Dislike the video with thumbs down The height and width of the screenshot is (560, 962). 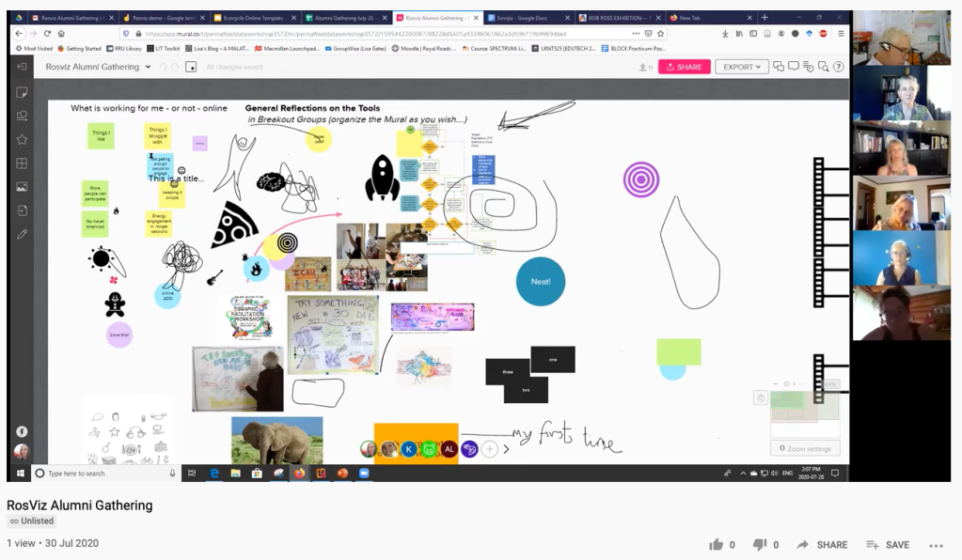760,545
